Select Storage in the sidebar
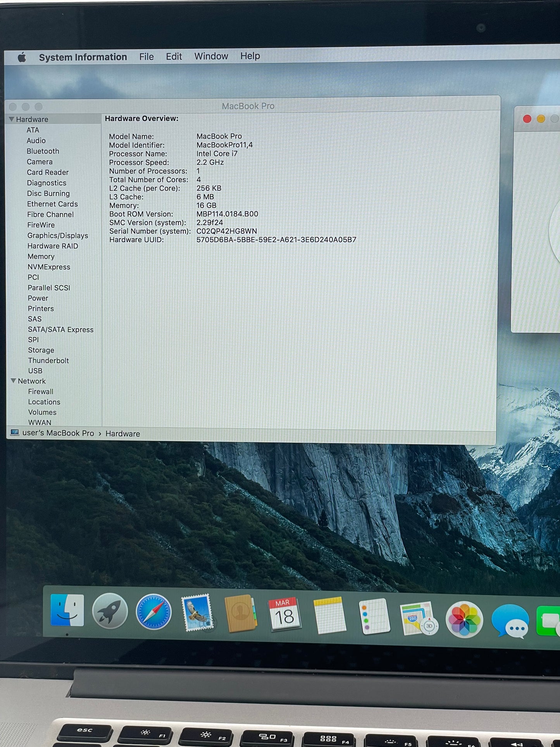 point(41,350)
